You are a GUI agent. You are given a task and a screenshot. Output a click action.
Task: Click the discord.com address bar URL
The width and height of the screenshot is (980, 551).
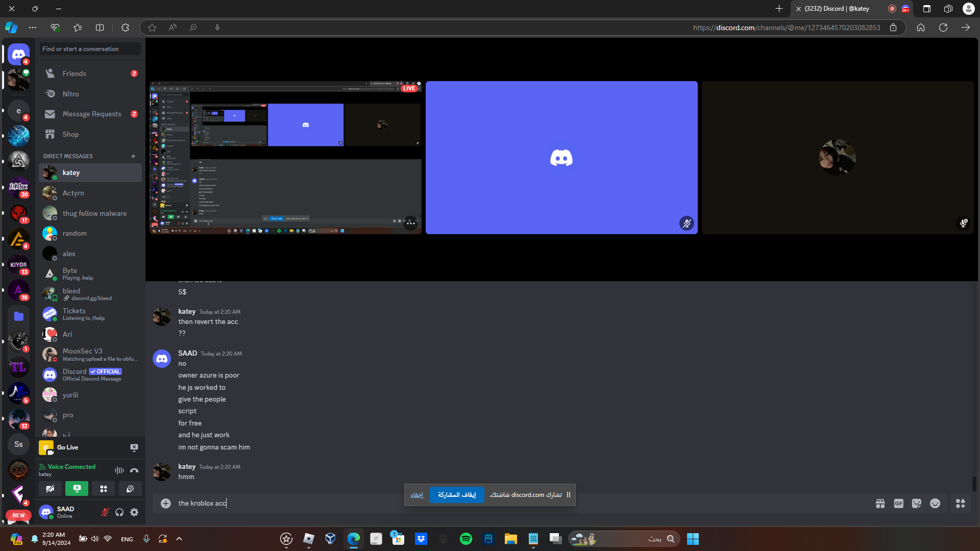[786, 28]
